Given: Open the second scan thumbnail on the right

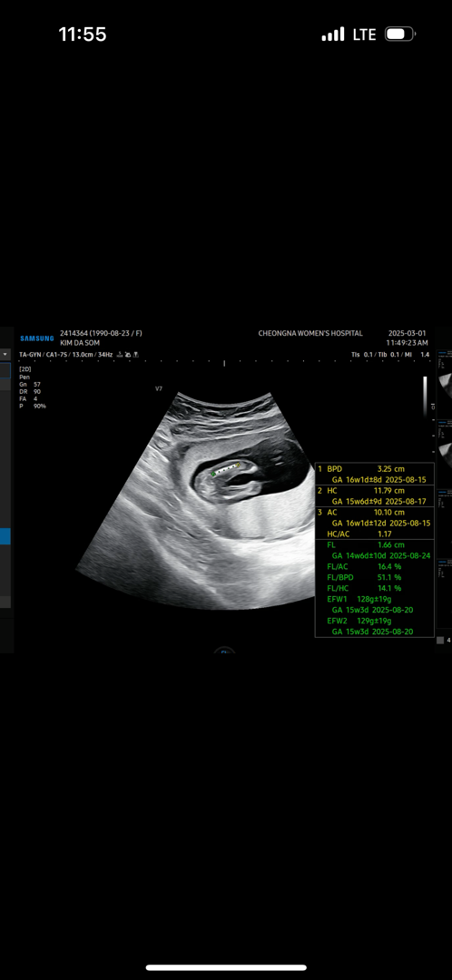Looking at the screenshot, I should pos(445,455).
